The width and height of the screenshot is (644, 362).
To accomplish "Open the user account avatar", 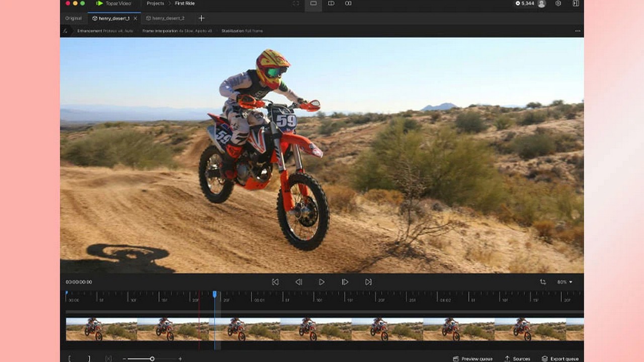I will [x=541, y=4].
